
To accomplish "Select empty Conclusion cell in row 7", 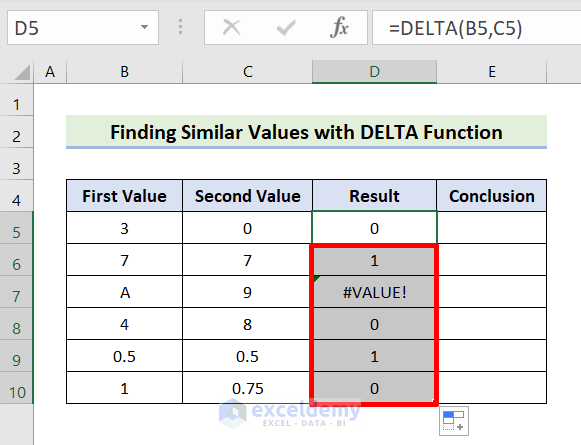I will point(492,292).
